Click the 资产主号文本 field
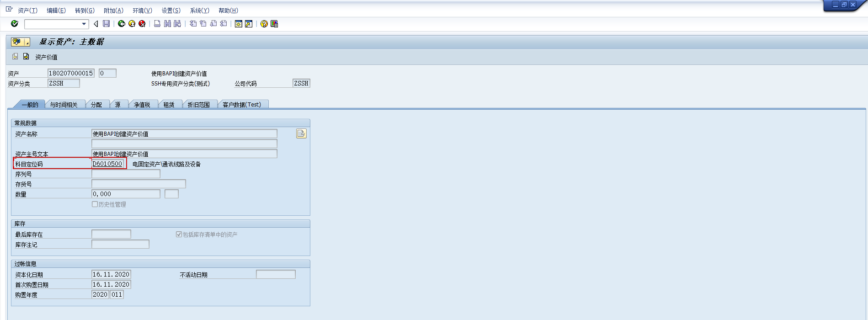Image resolution: width=868 pixels, height=320 pixels. 184,154
